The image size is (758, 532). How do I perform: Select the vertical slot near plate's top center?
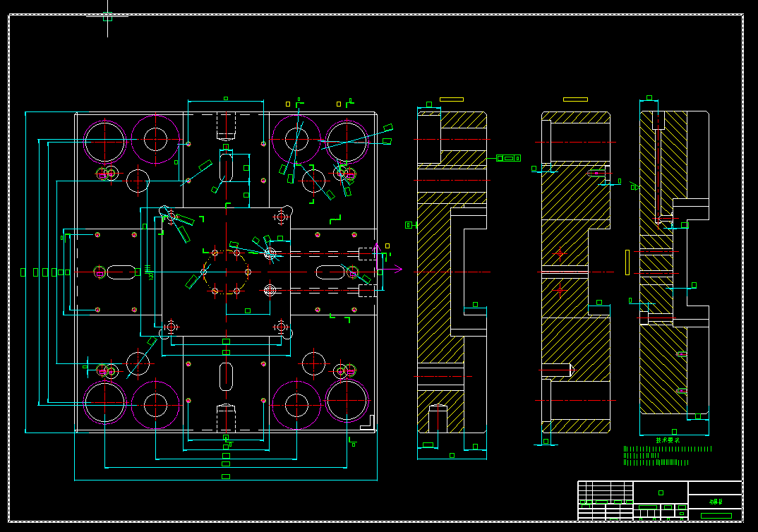click(226, 167)
